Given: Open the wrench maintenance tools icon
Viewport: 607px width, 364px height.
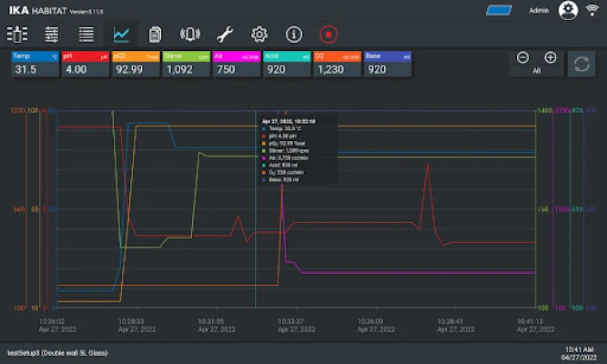Looking at the screenshot, I should (225, 35).
